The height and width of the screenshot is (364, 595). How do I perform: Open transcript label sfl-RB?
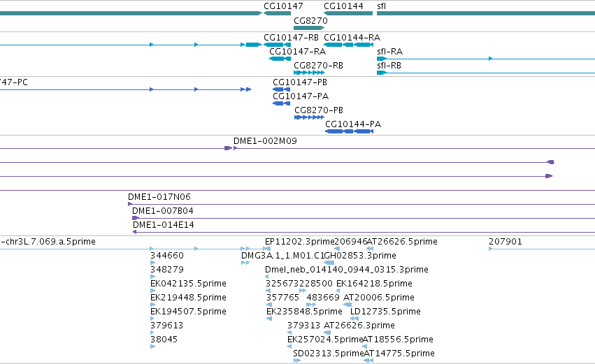(389, 66)
